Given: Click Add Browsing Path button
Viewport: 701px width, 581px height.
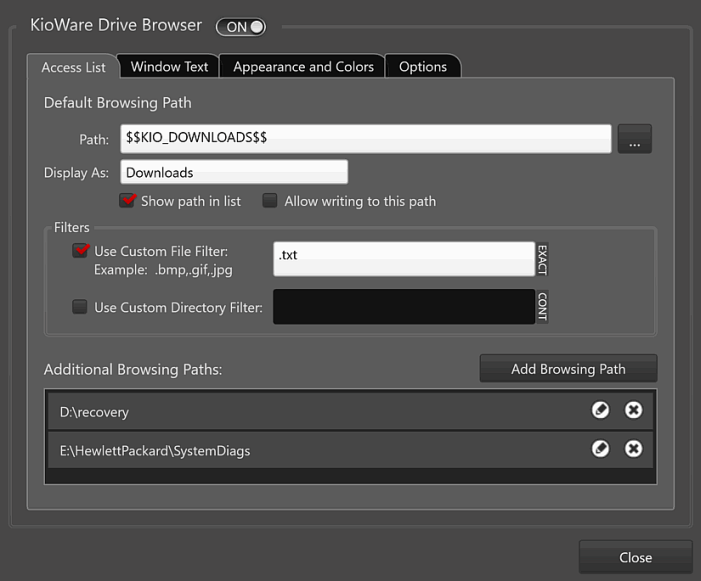Looking at the screenshot, I should 568,369.
